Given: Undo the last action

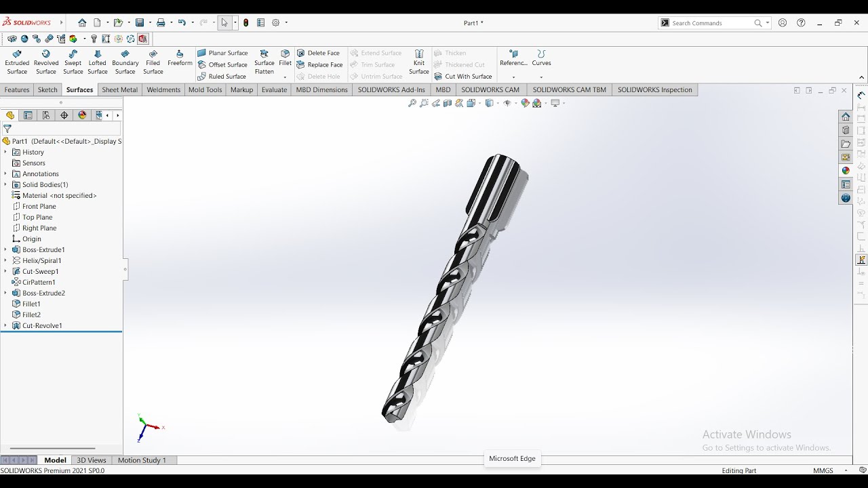Looking at the screenshot, I should click(x=182, y=22).
